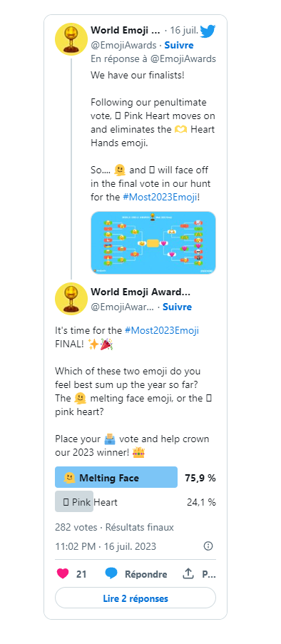Click the reply speech bubble icon
Screen dimensions: 281x644
111,574
